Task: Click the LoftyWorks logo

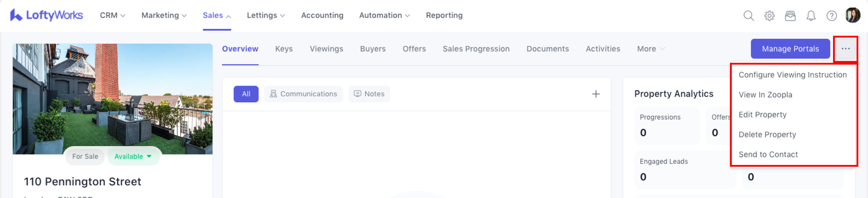Action: click(46, 15)
